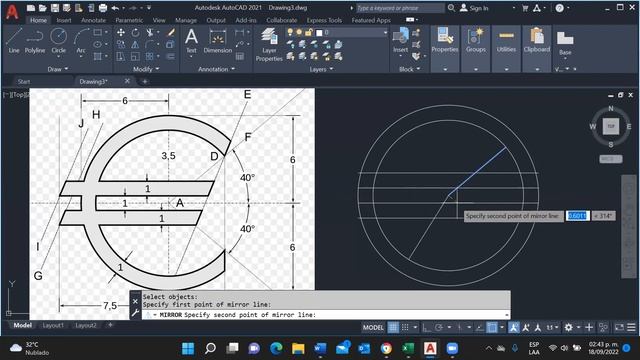This screenshot has width=640, height=360.
Task: Switch to the Annotate ribbon tab
Action: point(93,20)
